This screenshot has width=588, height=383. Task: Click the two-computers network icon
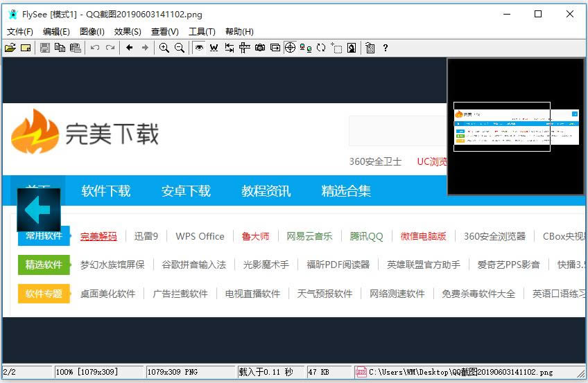306,48
